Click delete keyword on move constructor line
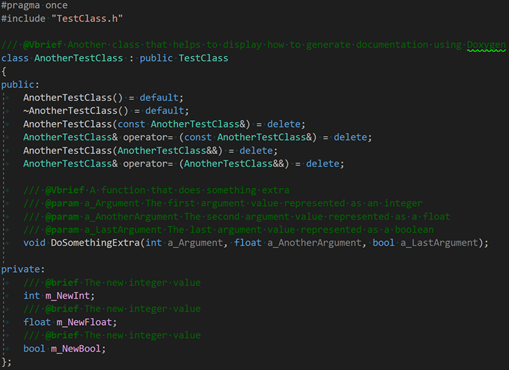 (256, 150)
